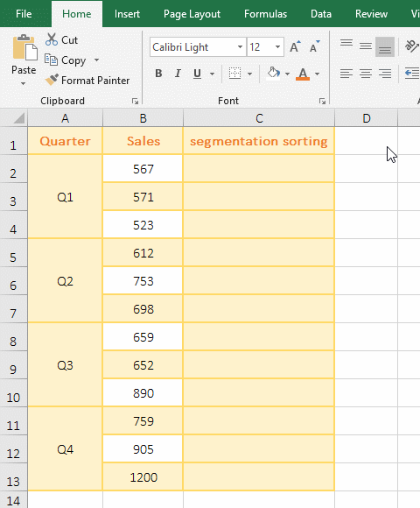This screenshot has height=508, width=420.
Task: Click the decrease indent icon
Action: tap(412, 74)
